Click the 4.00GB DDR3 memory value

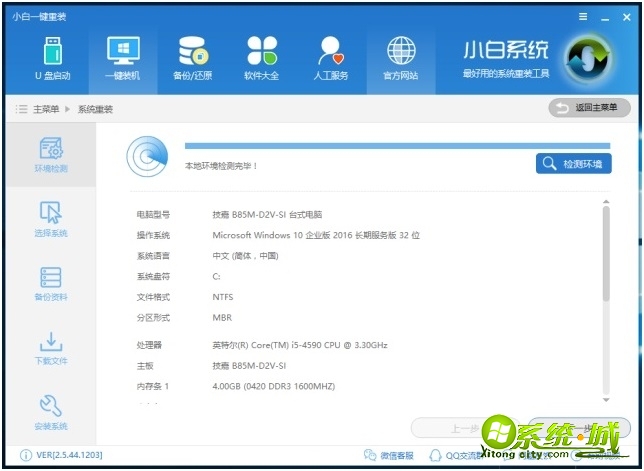(274, 386)
